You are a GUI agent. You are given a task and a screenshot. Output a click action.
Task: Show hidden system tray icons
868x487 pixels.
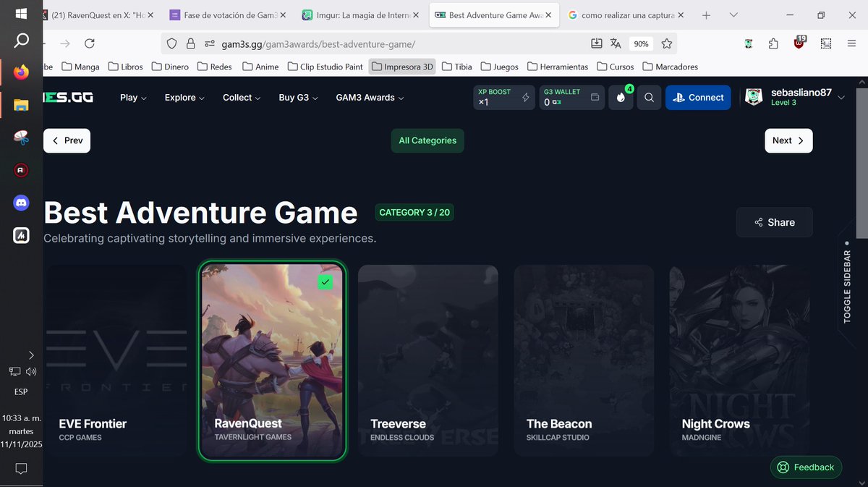pyautogui.click(x=31, y=355)
